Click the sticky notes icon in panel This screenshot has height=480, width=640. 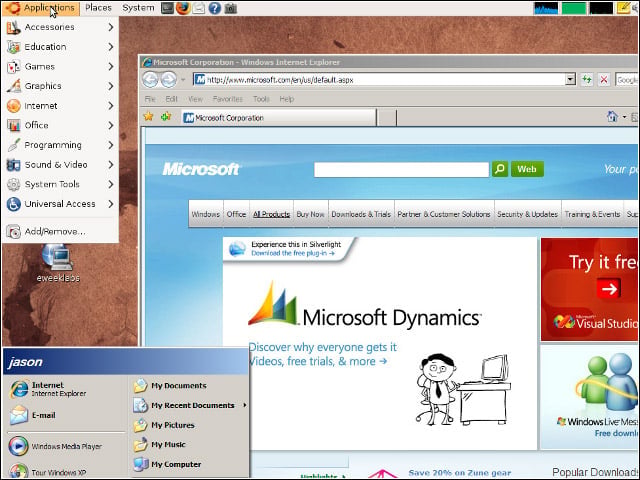pos(623,8)
